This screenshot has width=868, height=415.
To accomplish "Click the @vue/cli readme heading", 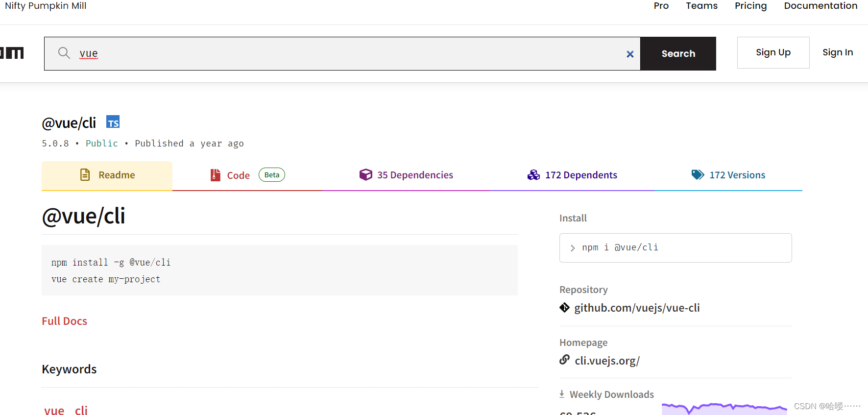I will tap(84, 216).
